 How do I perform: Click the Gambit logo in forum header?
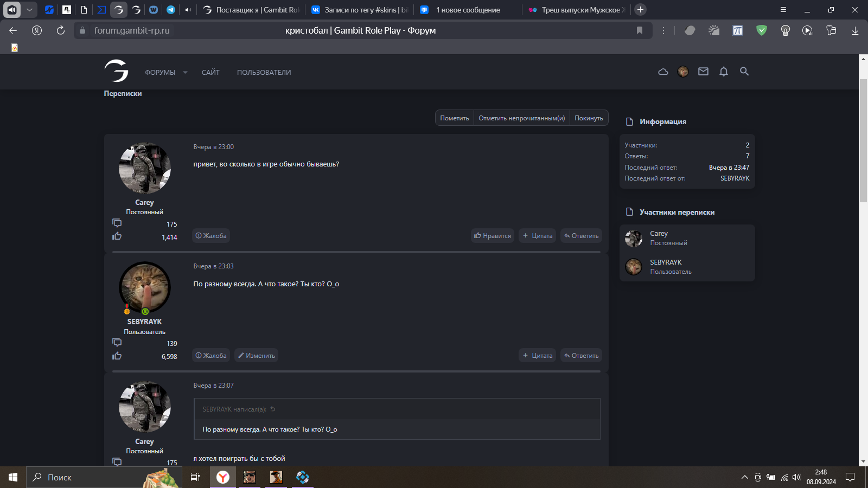coord(117,71)
